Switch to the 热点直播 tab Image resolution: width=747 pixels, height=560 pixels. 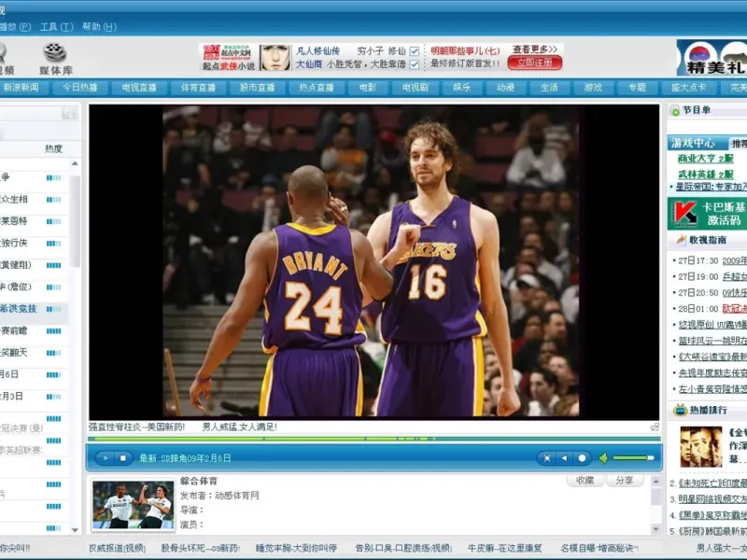tap(317, 88)
